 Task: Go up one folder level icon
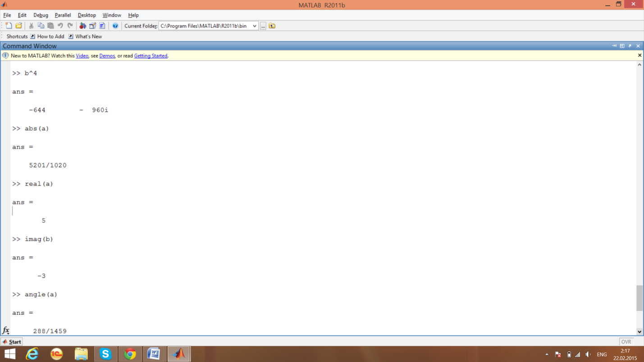272,26
